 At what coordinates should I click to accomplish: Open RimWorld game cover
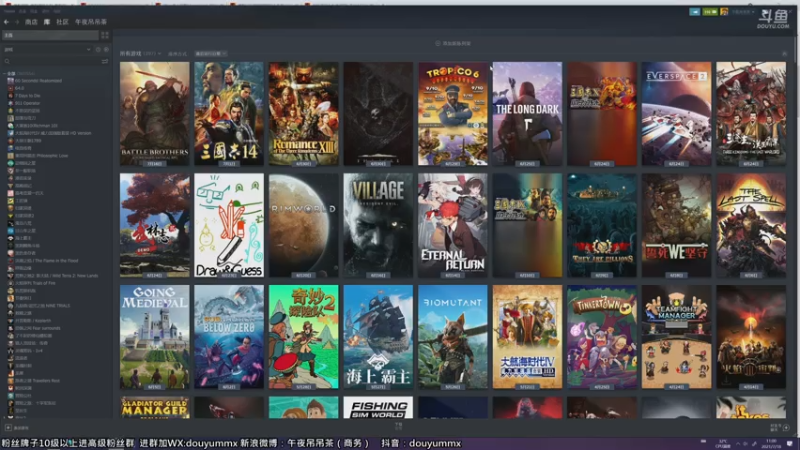(304, 225)
